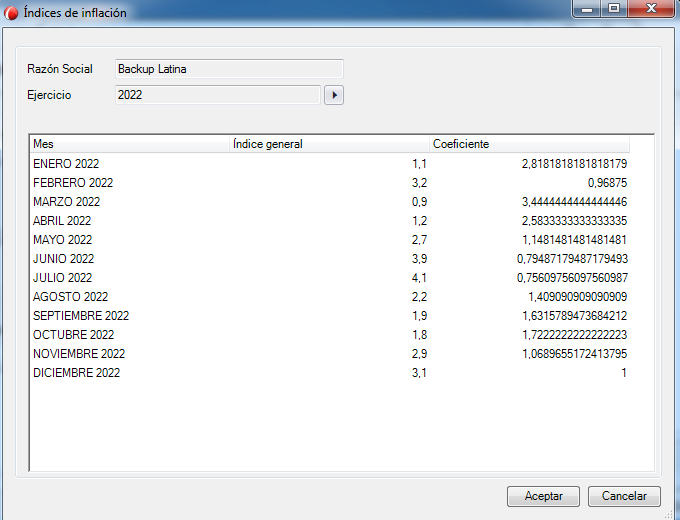Click index value 4,1 for JULIO
680x520 pixels.
click(419, 278)
